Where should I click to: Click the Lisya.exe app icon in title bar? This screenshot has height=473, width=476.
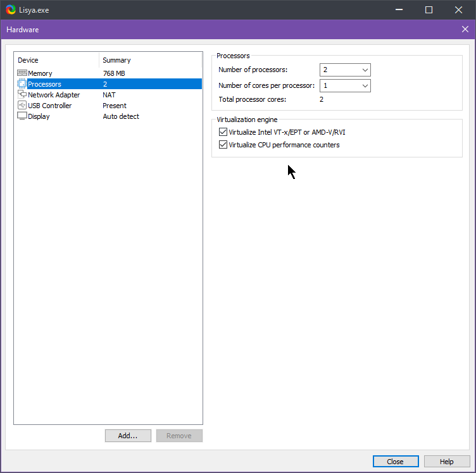[x=11, y=9]
